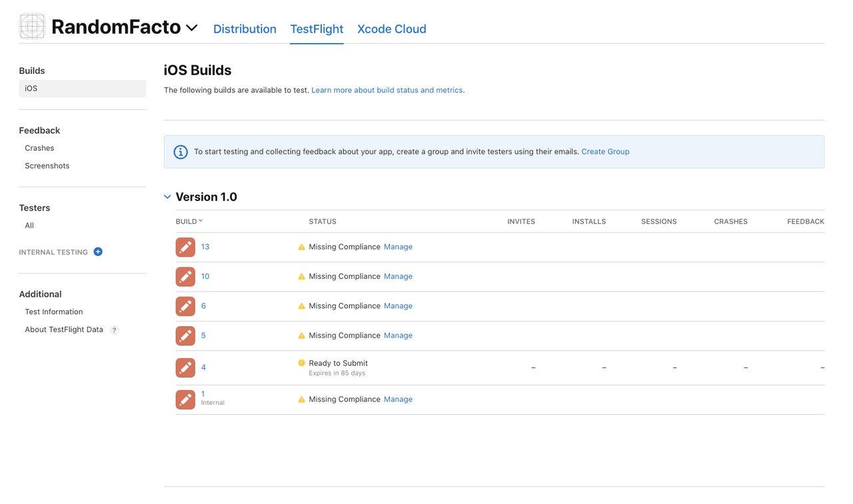The width and height of the screenshot is (853, 504).
Task: Click the INTERNAL TESTING label
Action: [x=53, y=252]
